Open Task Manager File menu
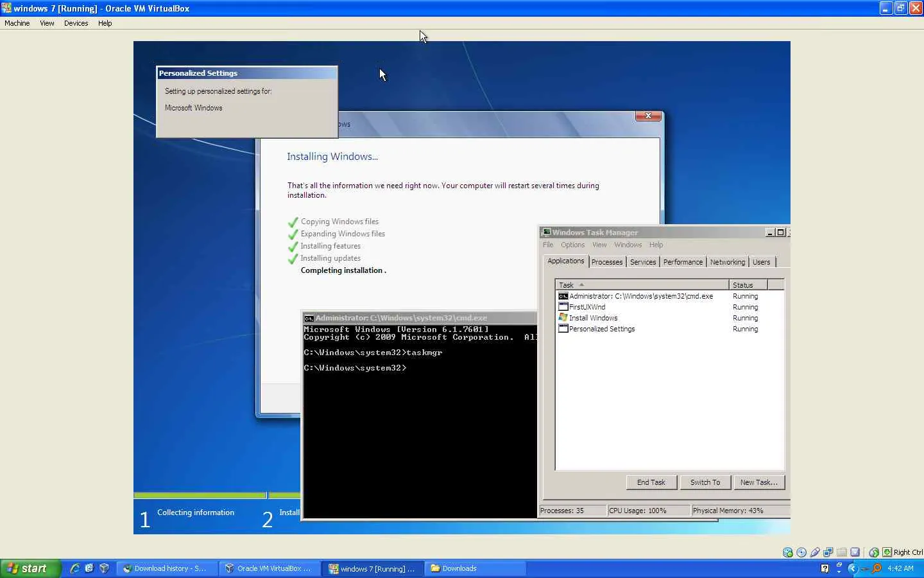This screenshot has height=578, width=924. pyautogui.click(x=548, y=245)
